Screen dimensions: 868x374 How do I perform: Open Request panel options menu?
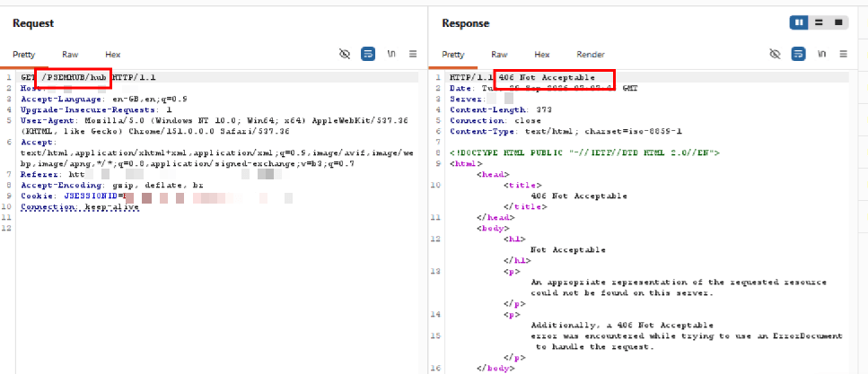pyautogui.click(x=413, y=54)
